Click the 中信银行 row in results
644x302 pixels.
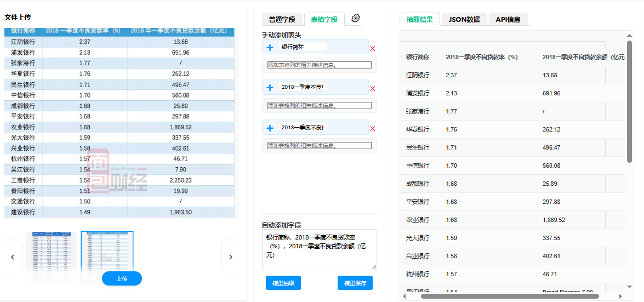pyautogui.click(x=514, y=166)
